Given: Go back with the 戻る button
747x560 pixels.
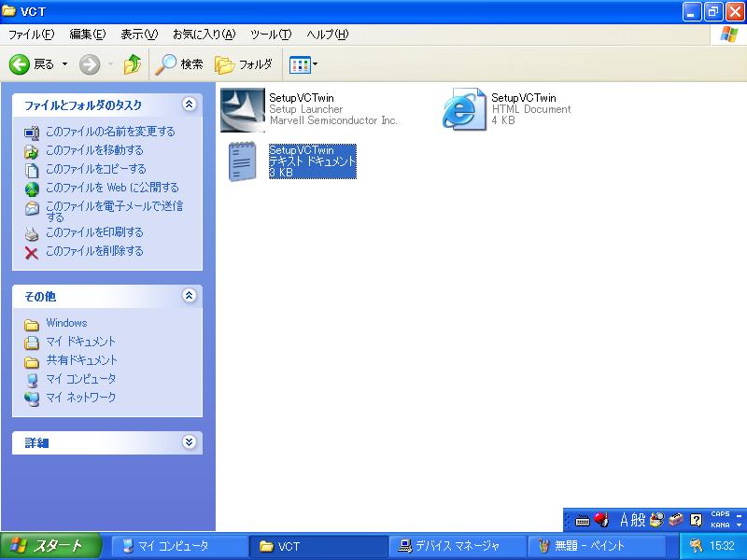Looking at the screenshot, I should [x=32, y=64].
